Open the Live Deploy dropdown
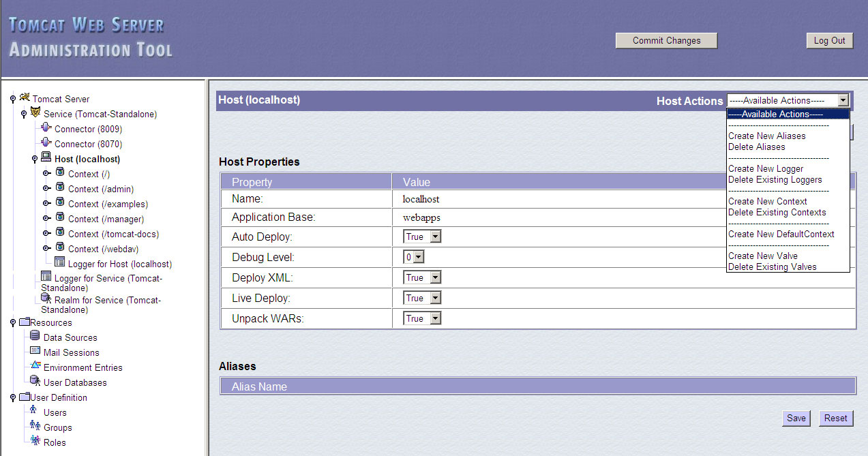Screen dimensions: 868x456 coord(423,298)
